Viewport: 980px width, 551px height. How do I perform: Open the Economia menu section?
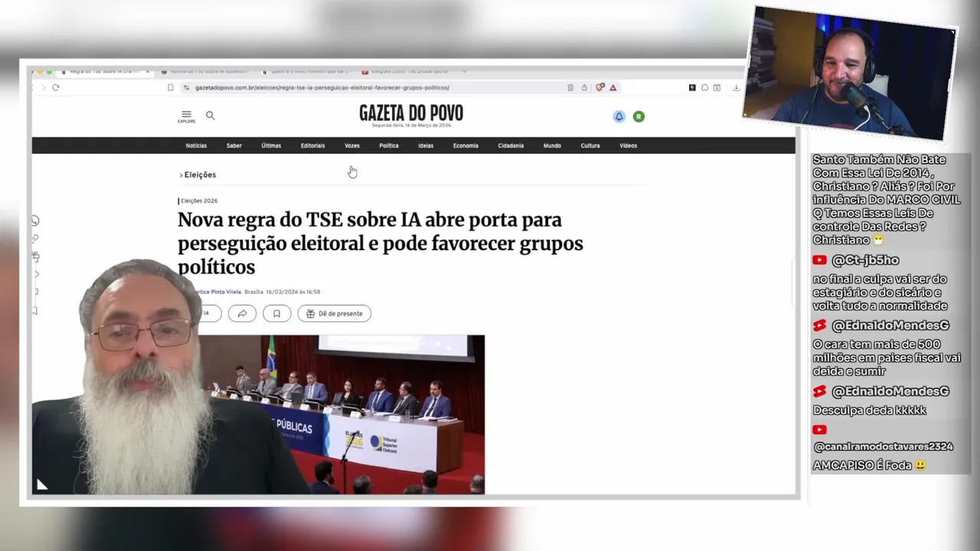pyautogui.click(x=465, y=145)
